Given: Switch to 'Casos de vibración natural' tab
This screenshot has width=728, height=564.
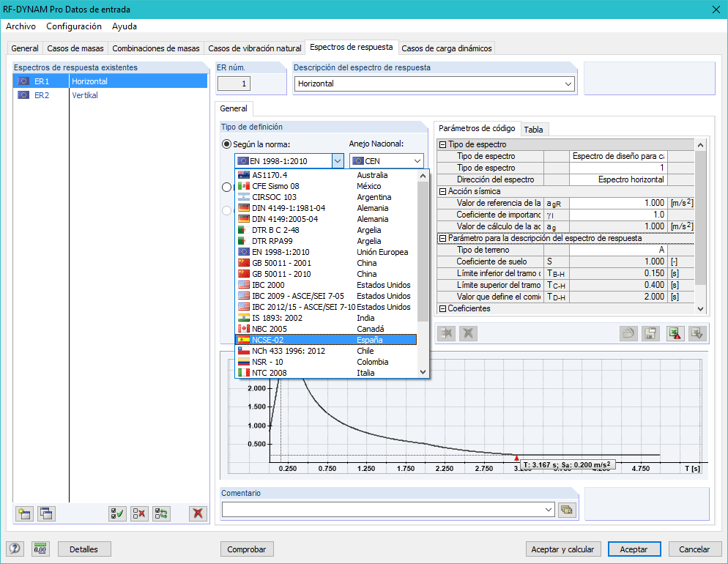Looking at the screenshot, I should (x=254, y=48).
